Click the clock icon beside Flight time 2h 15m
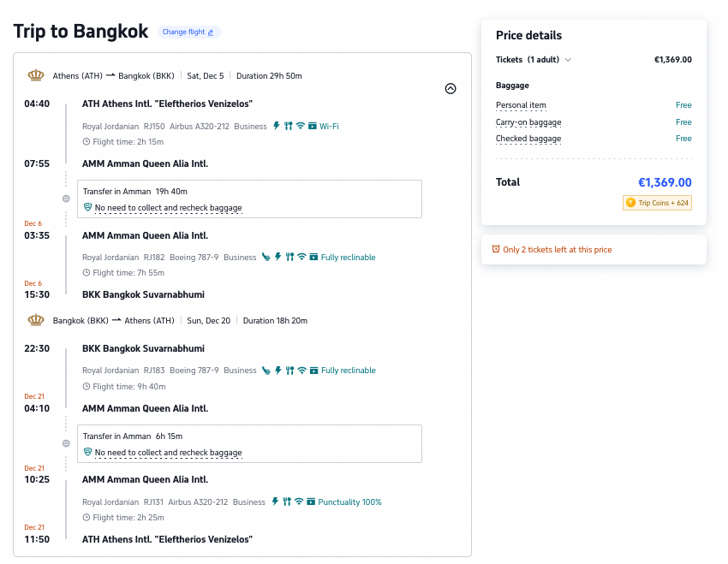This screenshot has height=564, width=728. tap(86, 142)
